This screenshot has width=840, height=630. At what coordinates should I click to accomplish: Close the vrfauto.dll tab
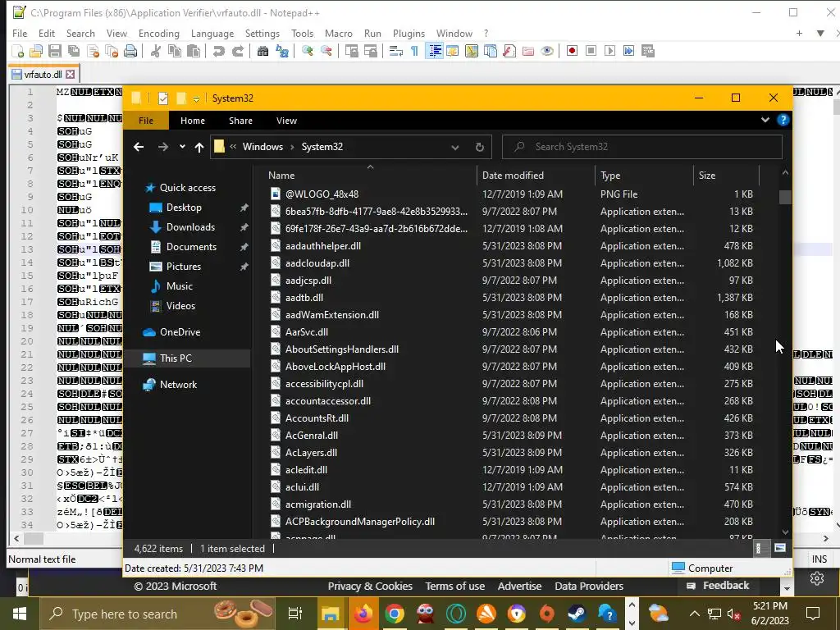click(x=71, y=74)
